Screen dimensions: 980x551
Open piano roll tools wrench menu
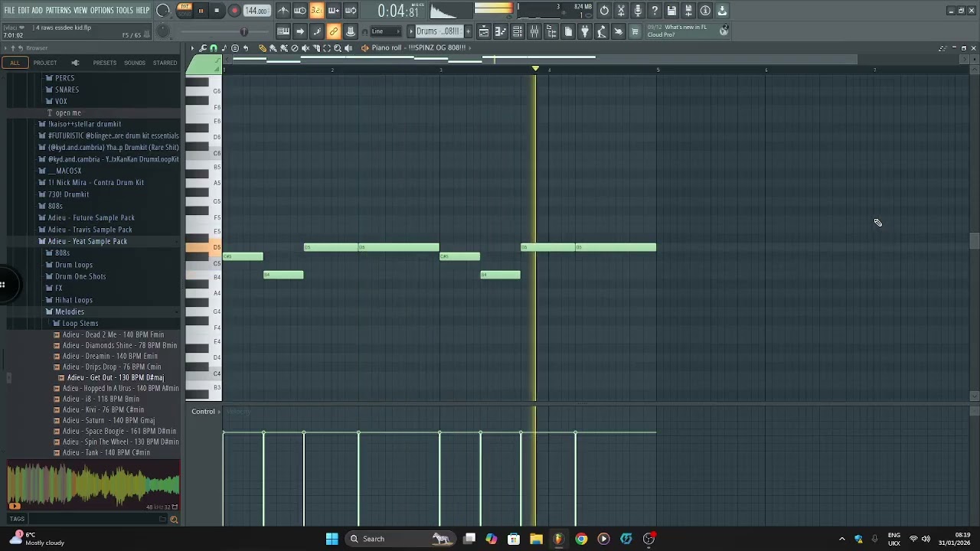(203, 48)
